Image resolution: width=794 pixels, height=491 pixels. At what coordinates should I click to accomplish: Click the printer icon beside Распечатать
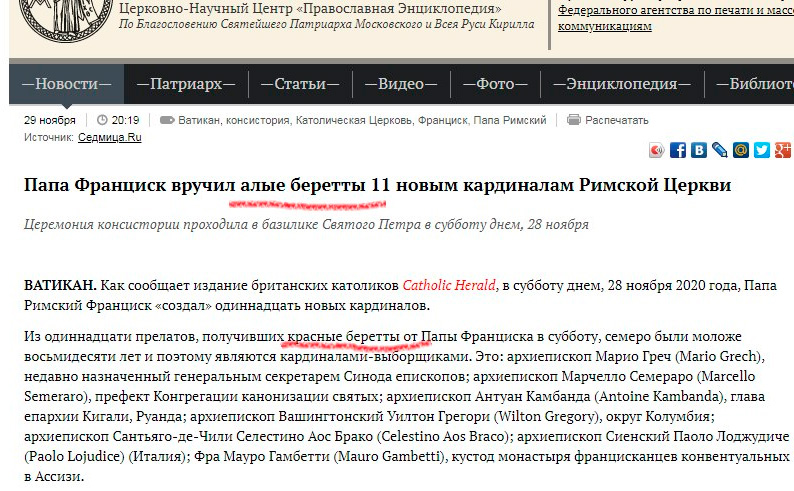[573, 120]
